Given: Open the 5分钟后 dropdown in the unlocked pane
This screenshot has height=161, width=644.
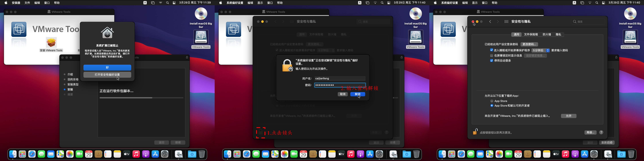Looking at the screenshot, I should point(541,50).
